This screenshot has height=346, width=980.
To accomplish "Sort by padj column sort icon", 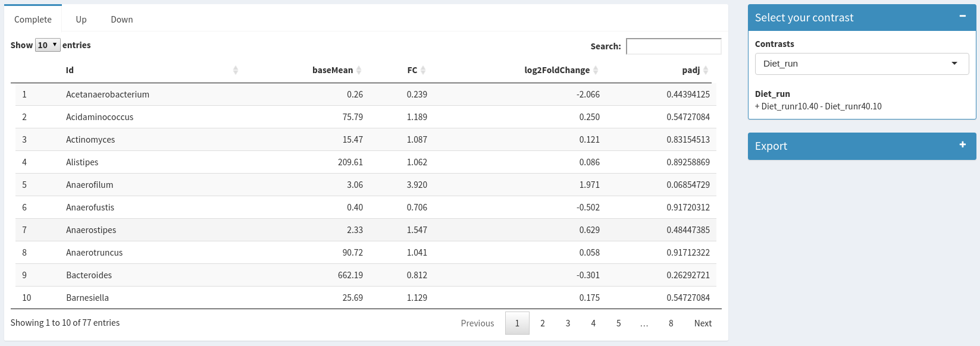I will click(x=706, y=70).
